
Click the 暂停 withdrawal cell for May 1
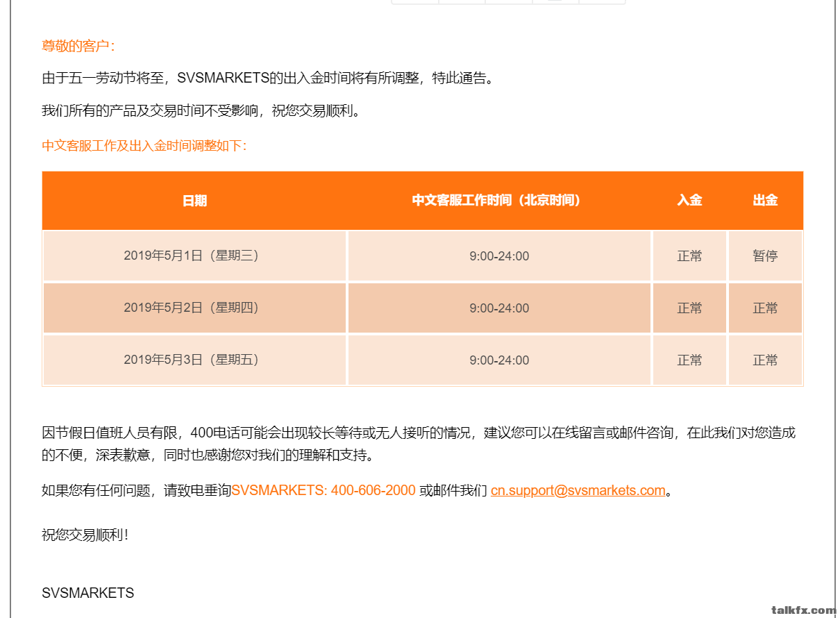point(765,256)
